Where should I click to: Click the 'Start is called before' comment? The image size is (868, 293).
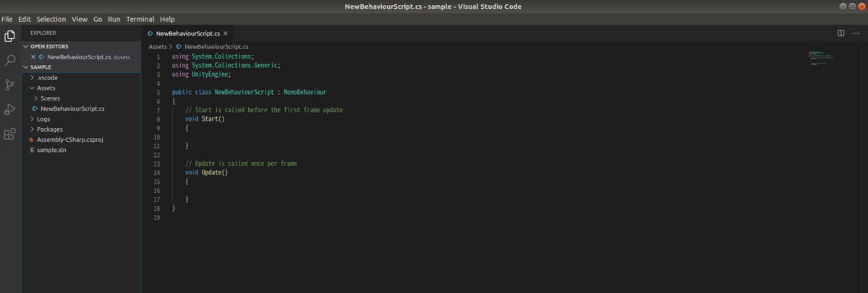coord(264,110)
